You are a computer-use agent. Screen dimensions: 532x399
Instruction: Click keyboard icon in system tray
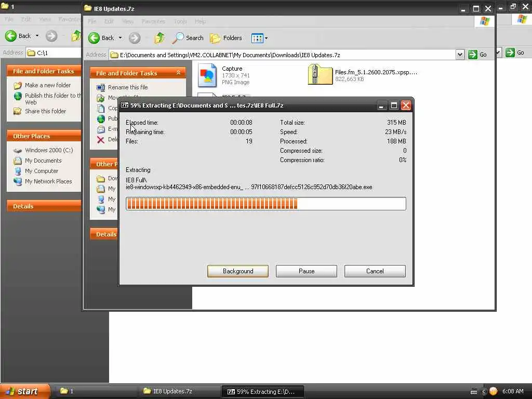point(474,392)
